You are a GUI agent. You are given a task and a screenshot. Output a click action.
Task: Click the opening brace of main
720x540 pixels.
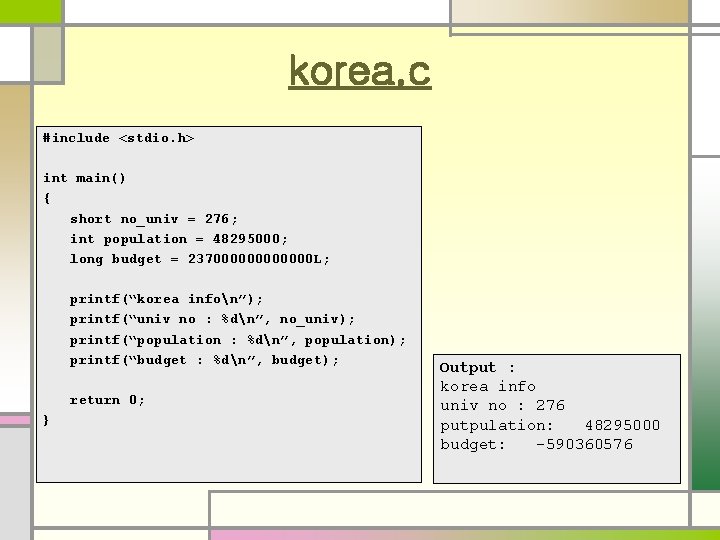[x=46, y=198]
